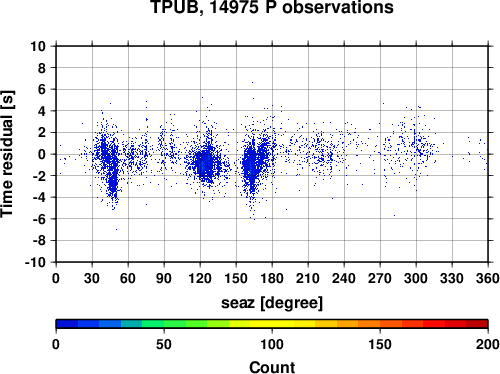500x374 pixels.
Task: Select the dark red colorbar segment near 200
Action: tap(477, 324)
